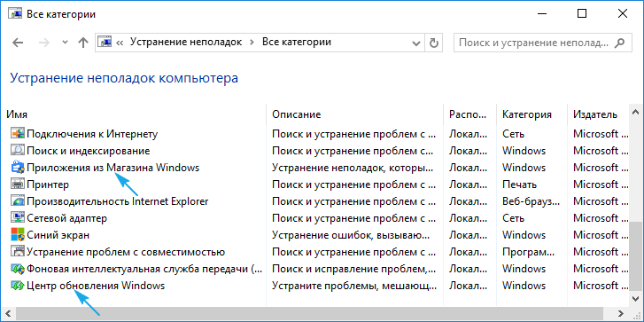The height and width of the screenshot is (322, 644).
Task: Open the breadcrumb overflow chevron «
Action: point(120,43)
